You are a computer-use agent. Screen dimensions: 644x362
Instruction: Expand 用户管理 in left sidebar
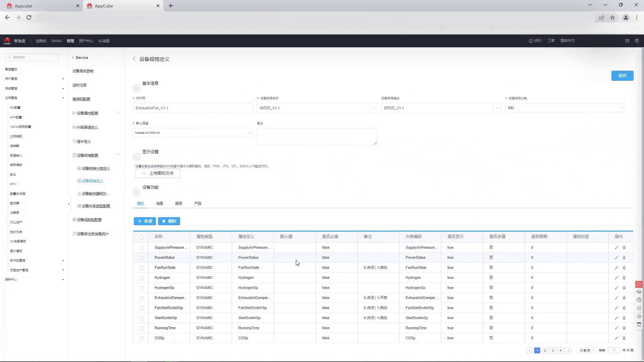pos(63,79)
